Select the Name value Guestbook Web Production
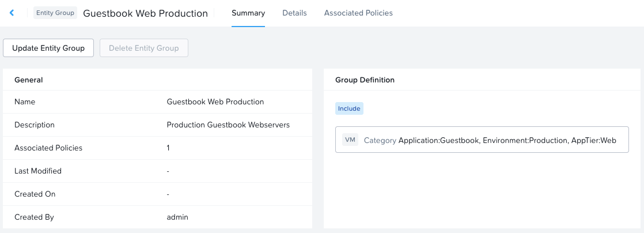Screen dimensions: 644x233 [215, 102]
